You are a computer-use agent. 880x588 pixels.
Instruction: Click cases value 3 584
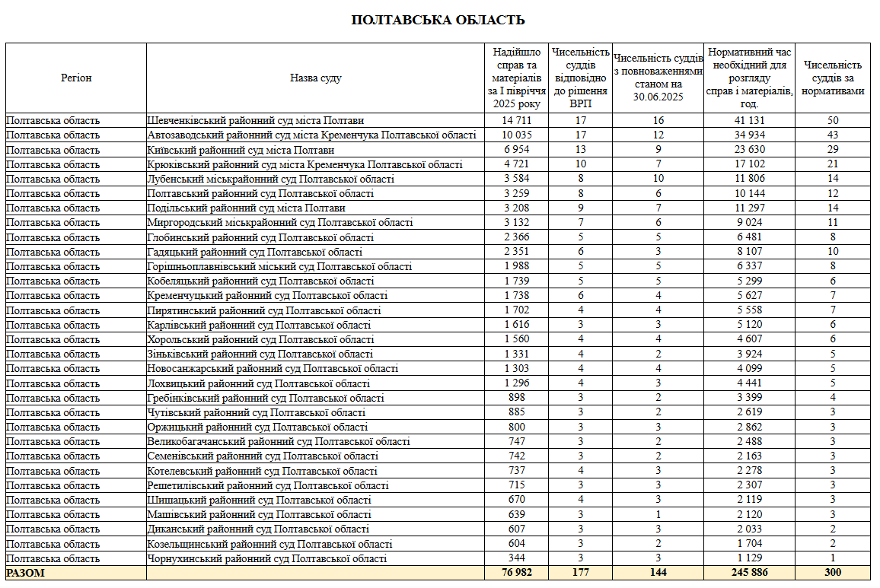pos(516,179)
